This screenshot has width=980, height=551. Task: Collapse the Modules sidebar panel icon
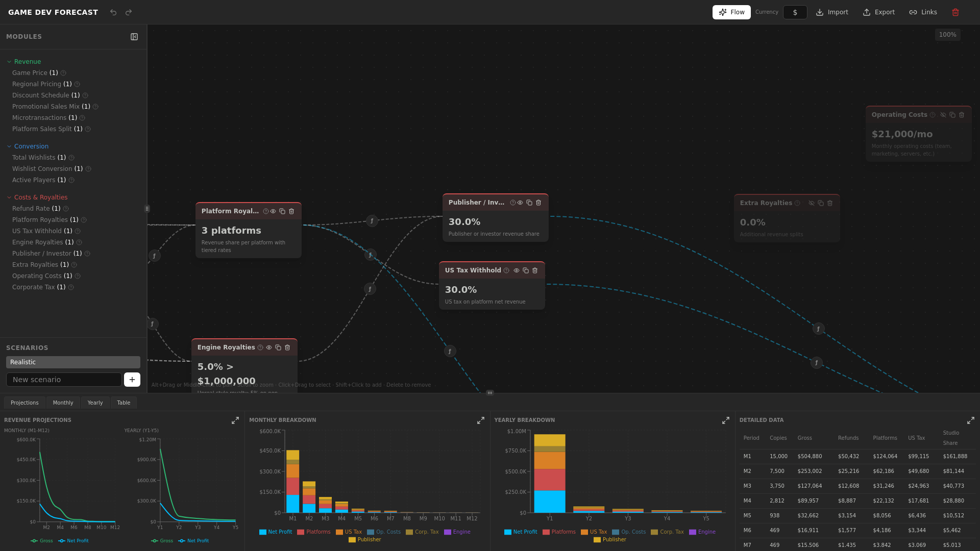pyautogui.click(x=134, y=37)
